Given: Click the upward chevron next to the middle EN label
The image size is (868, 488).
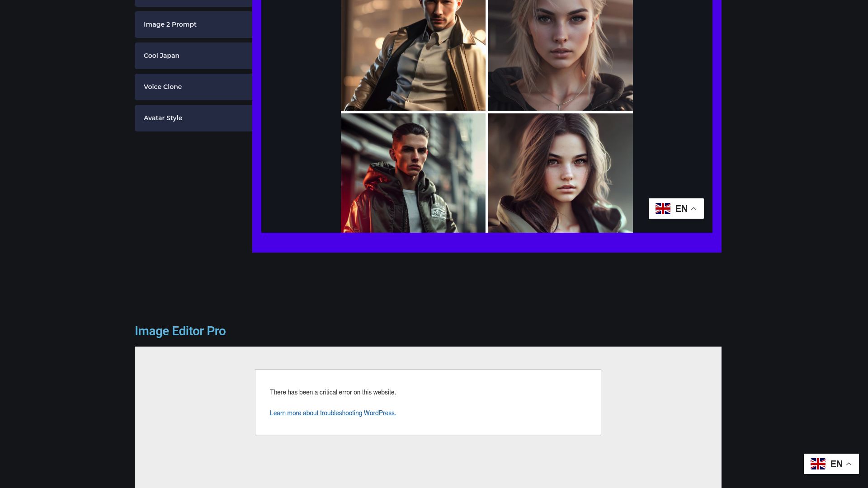Looking at the screenshot, I should tap(694, 208).
